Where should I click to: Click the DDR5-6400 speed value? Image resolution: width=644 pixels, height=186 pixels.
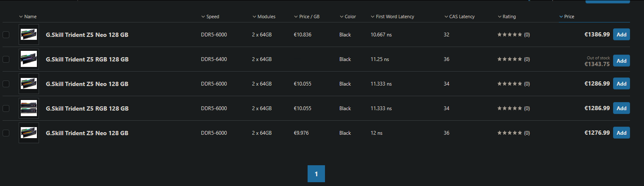(x=214, y=59)
